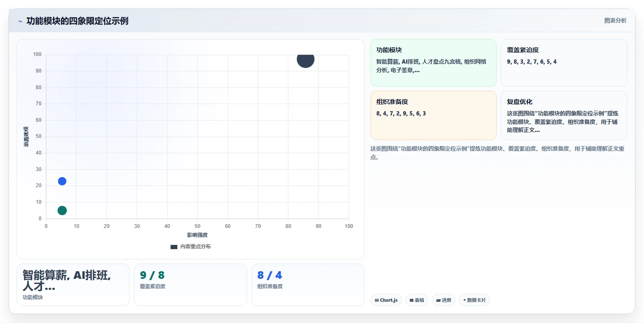Click the vertical y-axis title of chart
Viewport: 644px width, 323px height.
(26, 137)
